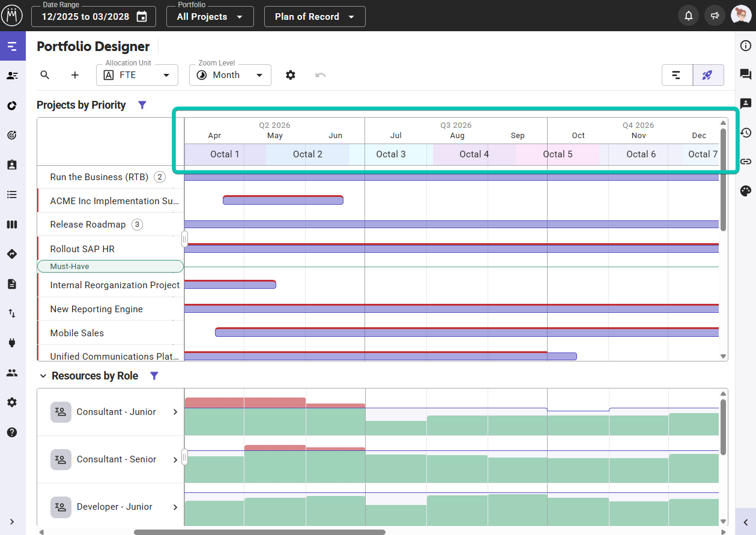Click the plus add icon
Screen dimensions: 756x535
pos(75,75)
